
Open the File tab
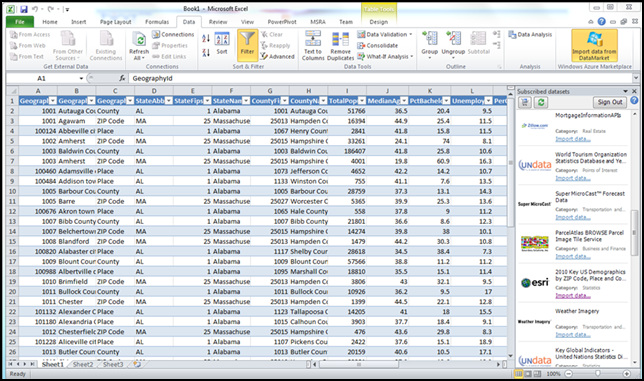tap(20, 22)
